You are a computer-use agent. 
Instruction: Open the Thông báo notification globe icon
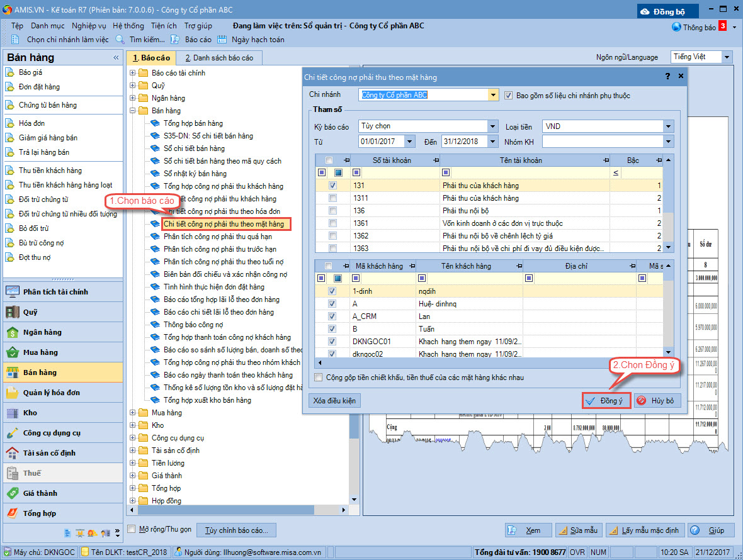pyautogui.click(x=677, y=27)
